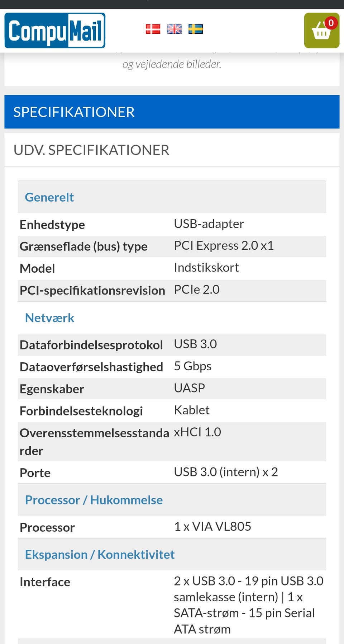Click the VIA VL805 processor value
This screenshot has height=644, width=344.
212,527
